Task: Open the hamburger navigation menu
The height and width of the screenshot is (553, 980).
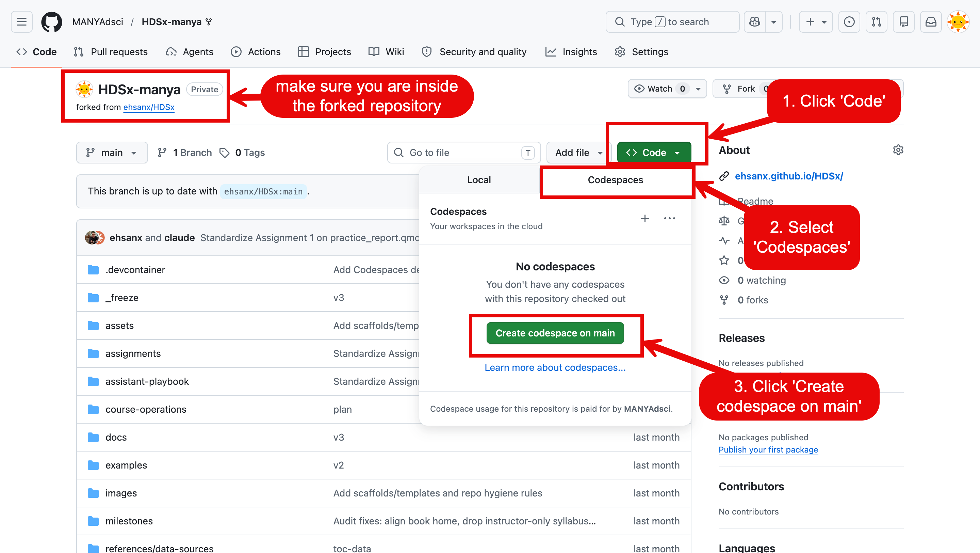Action: tap(22, 22)
